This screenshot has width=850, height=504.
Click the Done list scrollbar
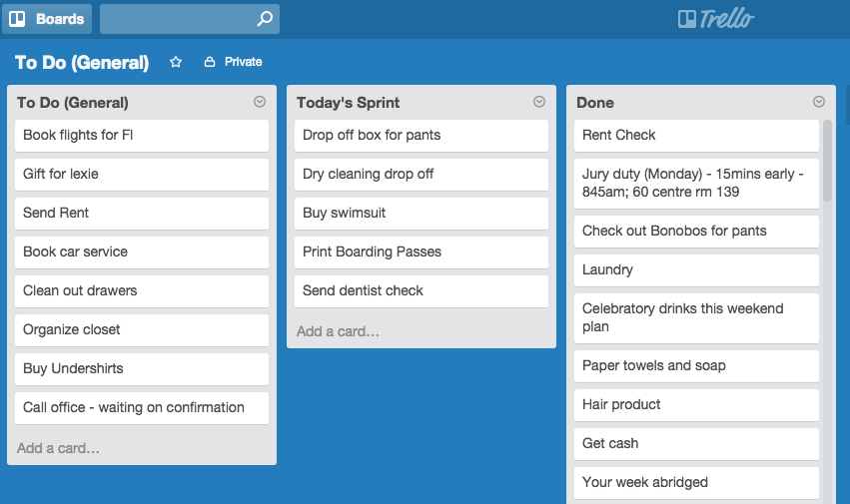(x=827, y=161)
